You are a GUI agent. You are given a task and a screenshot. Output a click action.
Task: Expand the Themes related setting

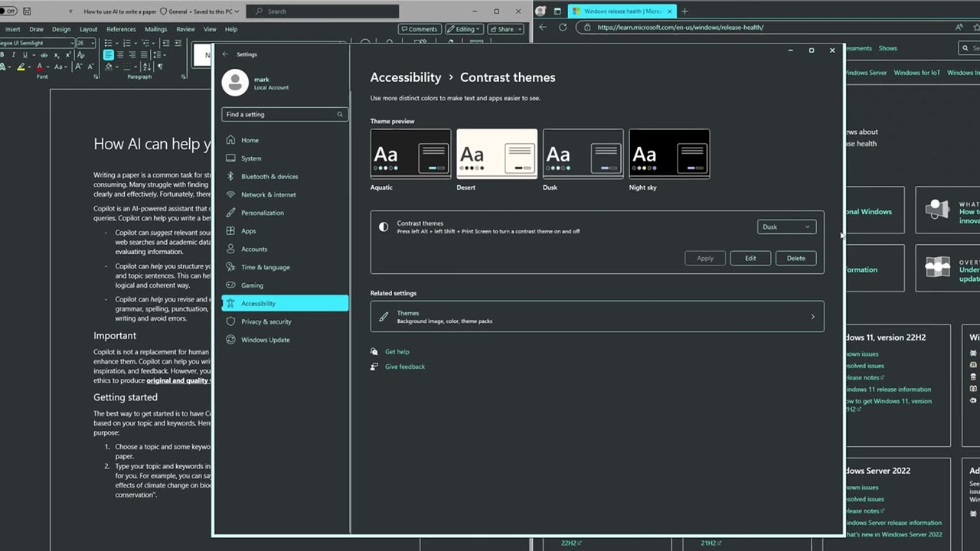(597, 316)
